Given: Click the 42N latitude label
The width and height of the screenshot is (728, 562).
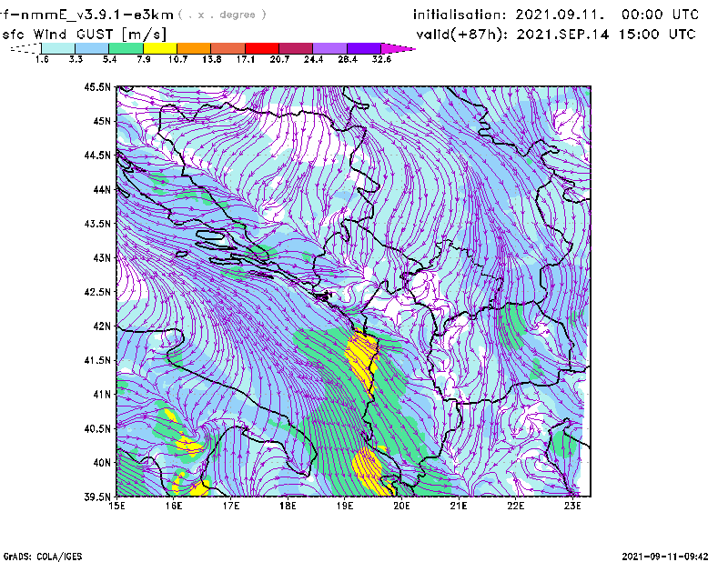Looking at the screenshot, I should point(102,326).
